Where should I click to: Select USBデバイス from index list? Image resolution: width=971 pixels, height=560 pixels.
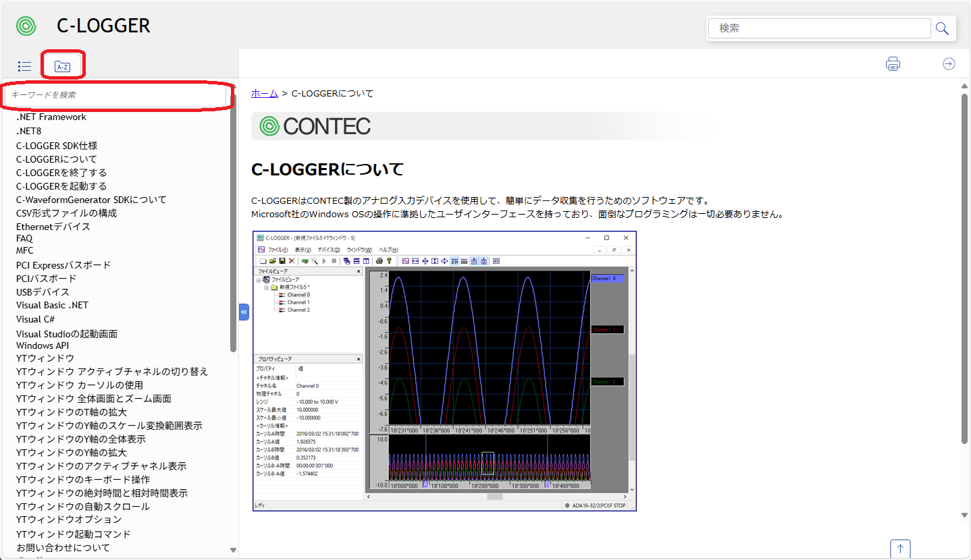[x=43, y=292]
